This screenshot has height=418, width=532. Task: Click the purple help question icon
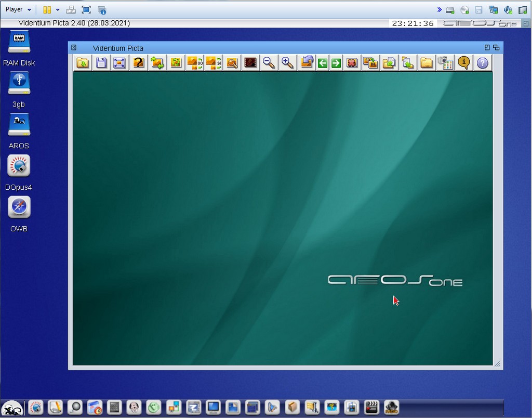483,63
